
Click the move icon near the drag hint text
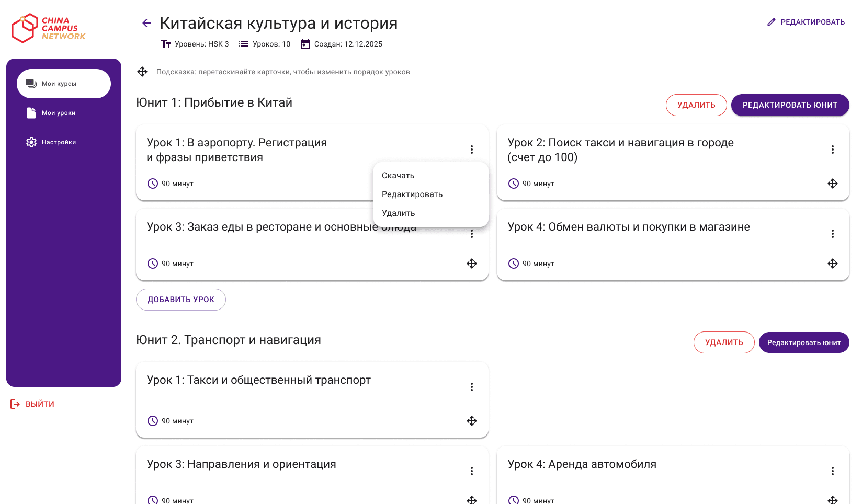coord(142,72)
